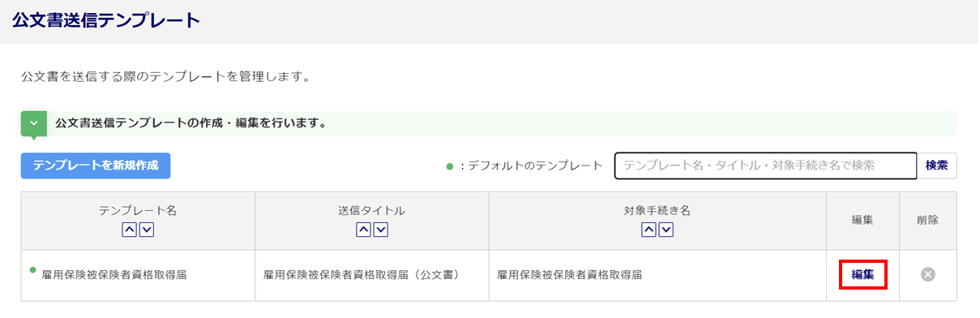Screen dimensions: 980x318
Task: Click the 送信タイトル column header label
Action: pyautogui.click(x=372, y=210)
